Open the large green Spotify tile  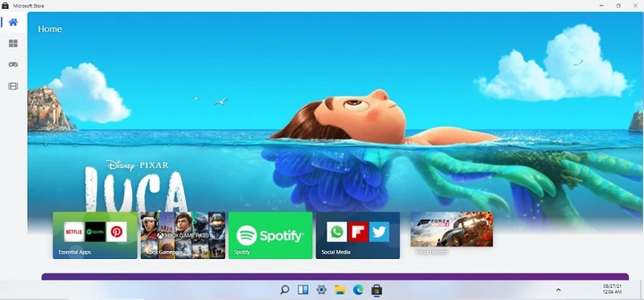(270, 235)
